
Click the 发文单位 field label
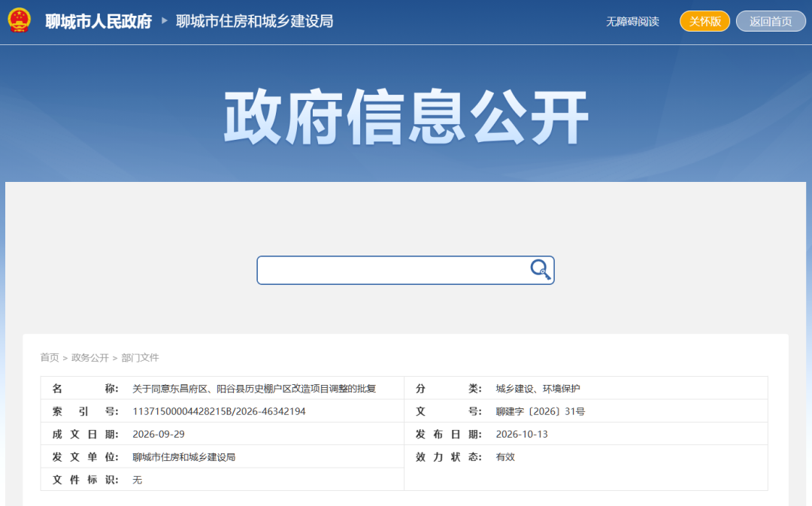click(86, 457)
